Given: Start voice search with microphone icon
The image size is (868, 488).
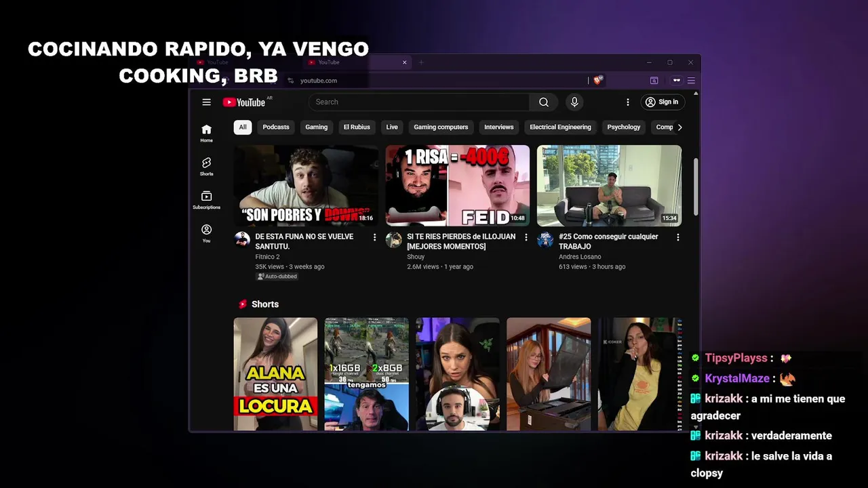Looking at the screenshot, I should click(574, 102).
